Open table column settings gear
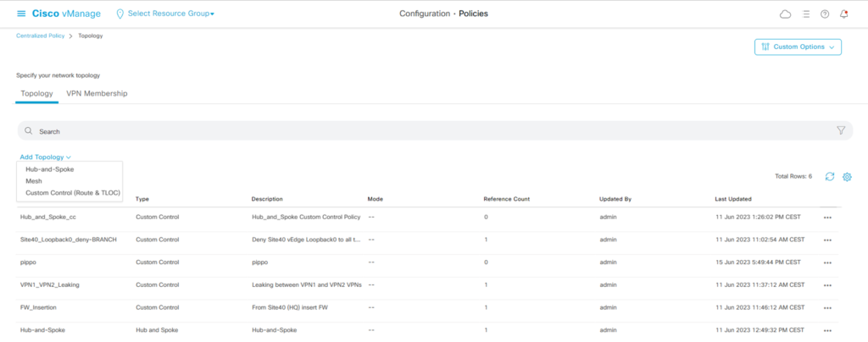 coord(846,176)
